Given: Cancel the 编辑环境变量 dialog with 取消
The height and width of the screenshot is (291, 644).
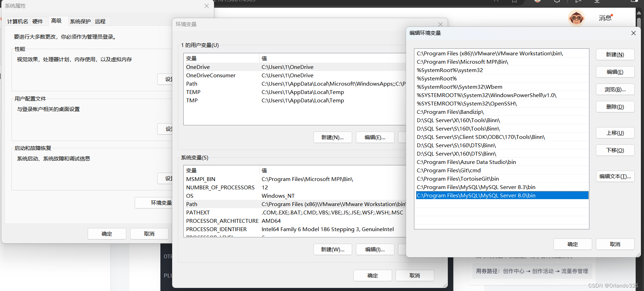Looking at the screenshot, I should pyautogui.click(x=615, y=244).
